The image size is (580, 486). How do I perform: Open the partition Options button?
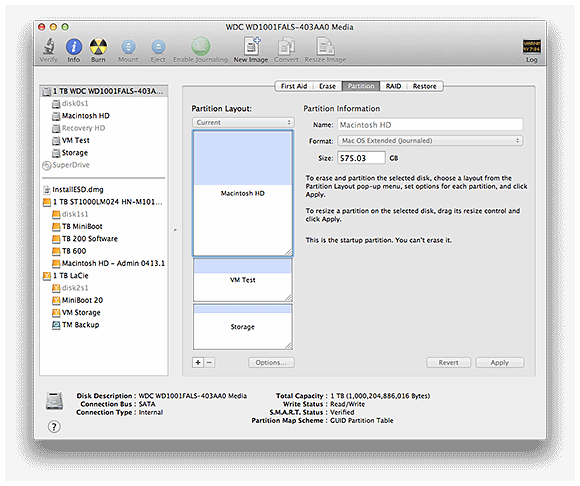tap(271, 362)
